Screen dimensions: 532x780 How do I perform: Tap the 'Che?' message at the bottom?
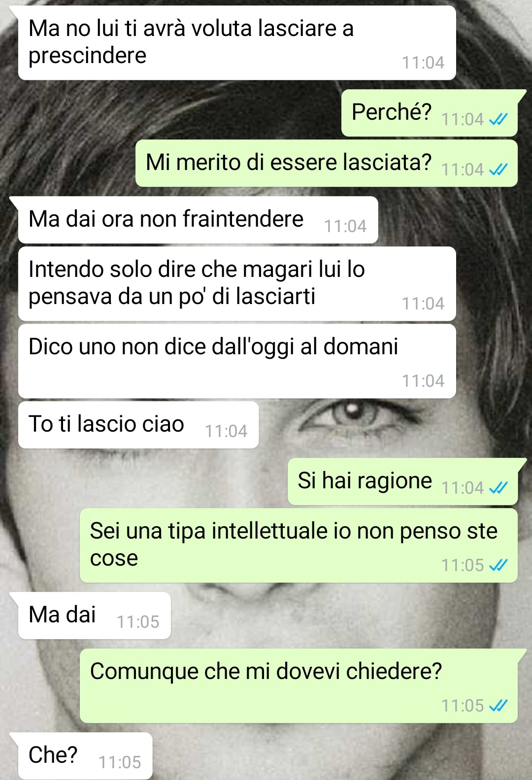coord(85,756)
